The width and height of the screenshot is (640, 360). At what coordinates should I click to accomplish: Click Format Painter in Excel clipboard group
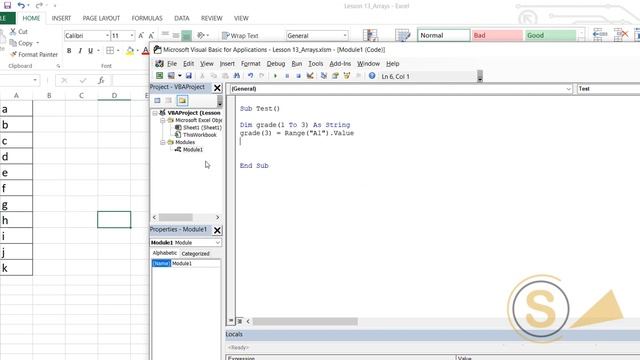(33, 54)
